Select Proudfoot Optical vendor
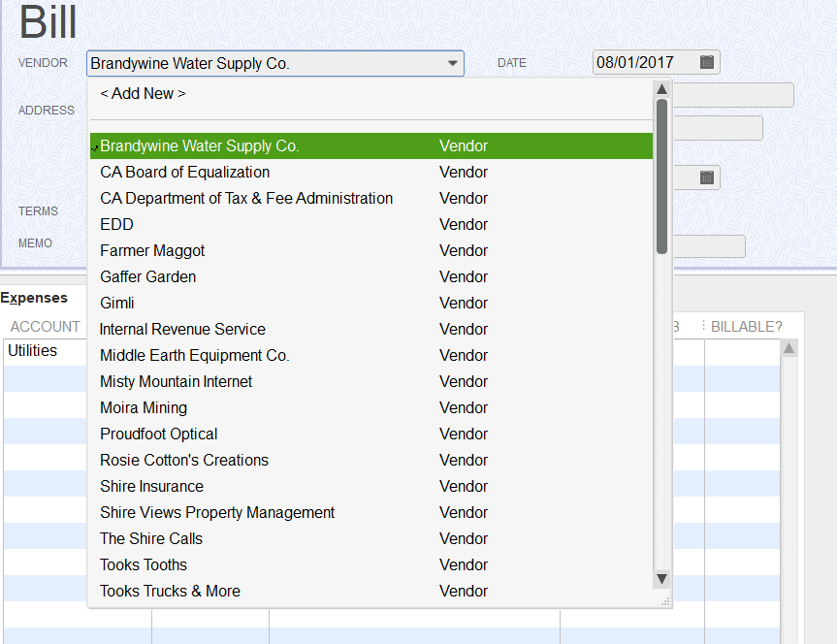Screen dimensions: 837x644 click(371, 434)
